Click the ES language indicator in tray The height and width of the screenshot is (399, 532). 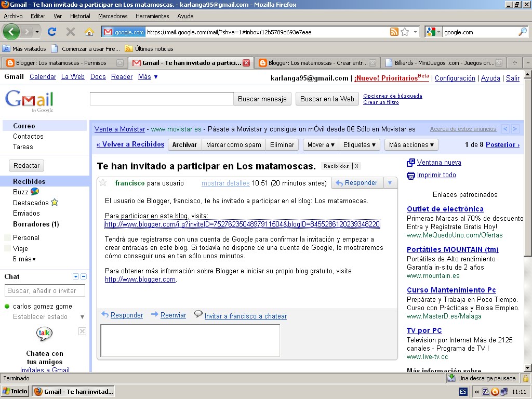click(463, 392)
